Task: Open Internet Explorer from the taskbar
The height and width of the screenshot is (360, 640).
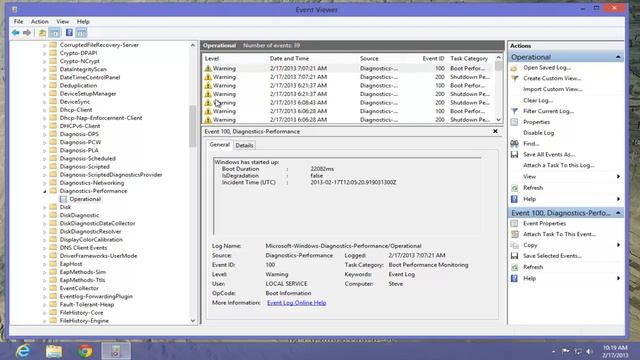Action: tap(23, 351)
